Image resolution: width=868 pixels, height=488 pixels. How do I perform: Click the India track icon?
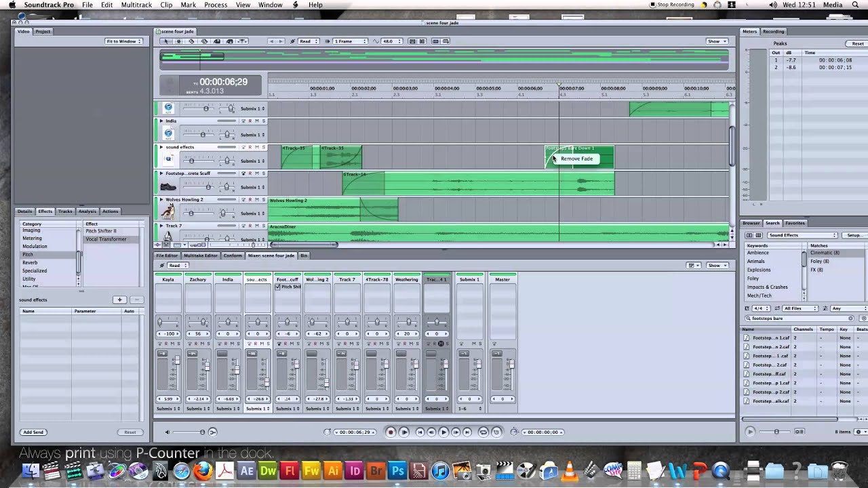[x=168, y=134]
